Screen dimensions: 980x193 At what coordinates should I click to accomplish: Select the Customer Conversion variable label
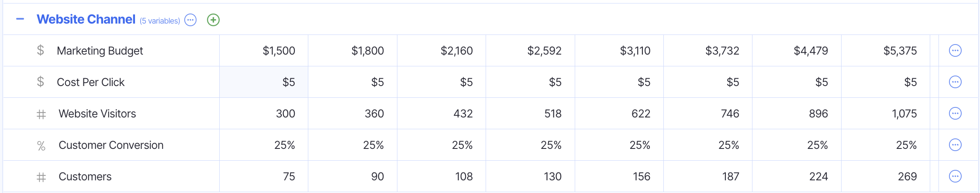(x=111, y=145)
